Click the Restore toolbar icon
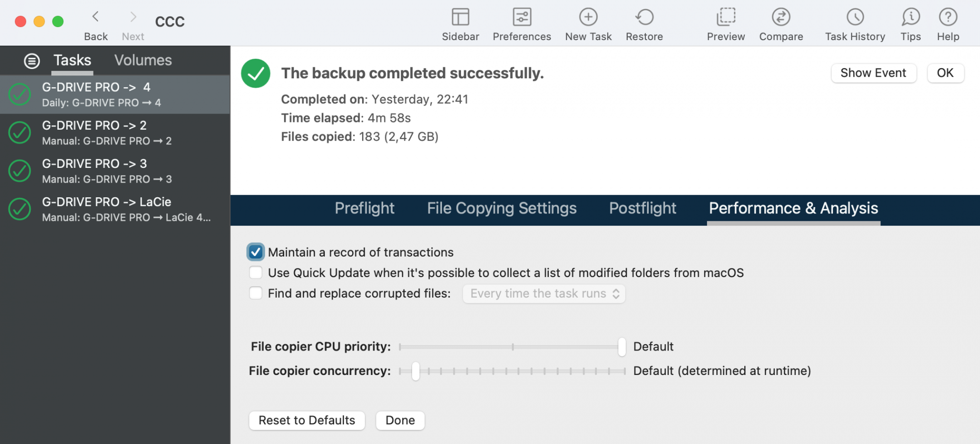 click(644, 18)
